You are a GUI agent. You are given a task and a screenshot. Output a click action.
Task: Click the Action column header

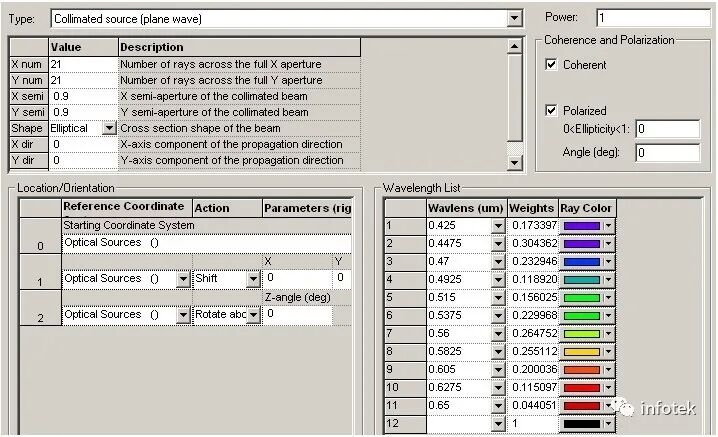pyautogui.click(x=227, y=208)
